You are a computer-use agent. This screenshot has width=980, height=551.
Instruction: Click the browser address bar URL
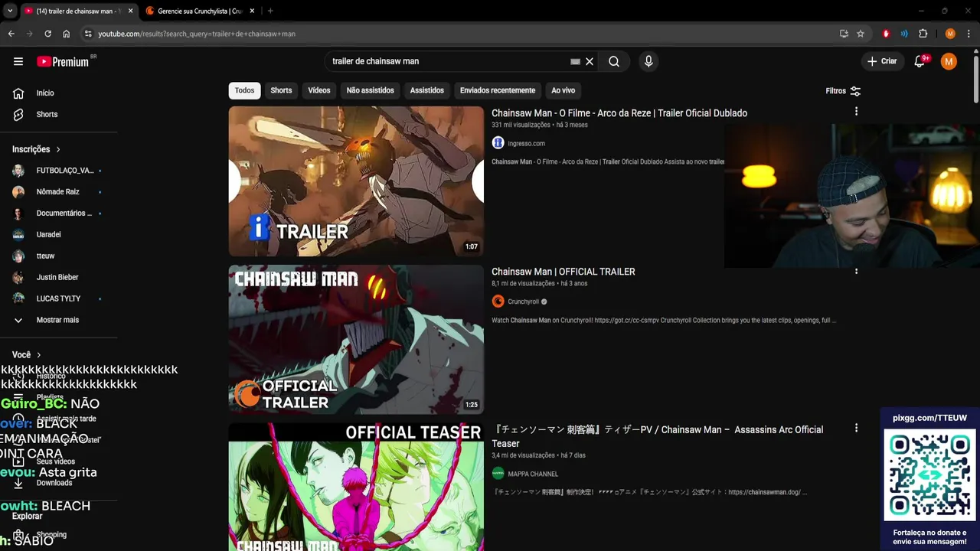pos(197,34)
